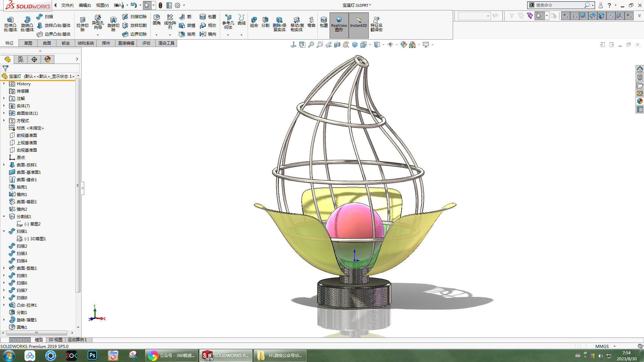Switch to the 渲染工具 render tools tab

tap(166, 43)
